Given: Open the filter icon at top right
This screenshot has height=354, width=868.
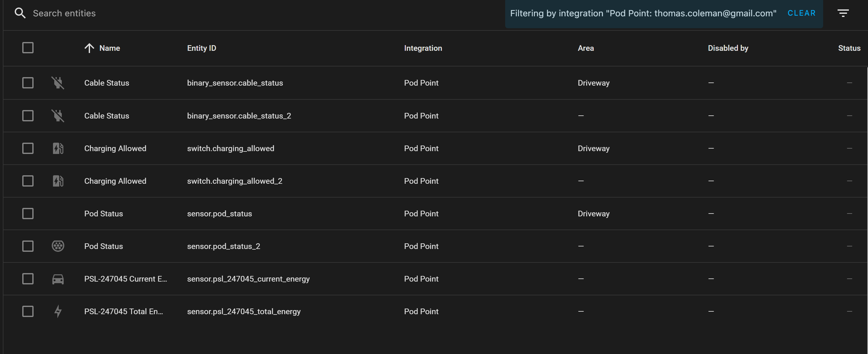Looking at the screenshot, I should (x=844, y=13).
